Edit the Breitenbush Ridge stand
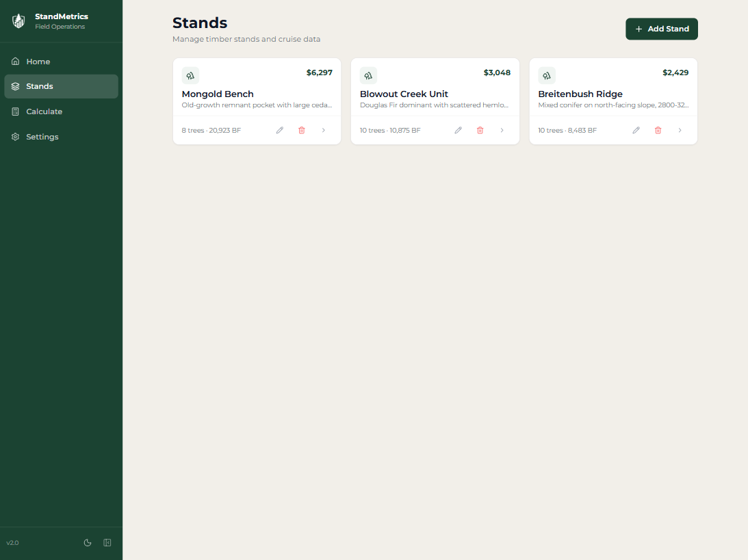Image resolution: width=748 pixels, height=560 pixels. (x=636, y=130)
